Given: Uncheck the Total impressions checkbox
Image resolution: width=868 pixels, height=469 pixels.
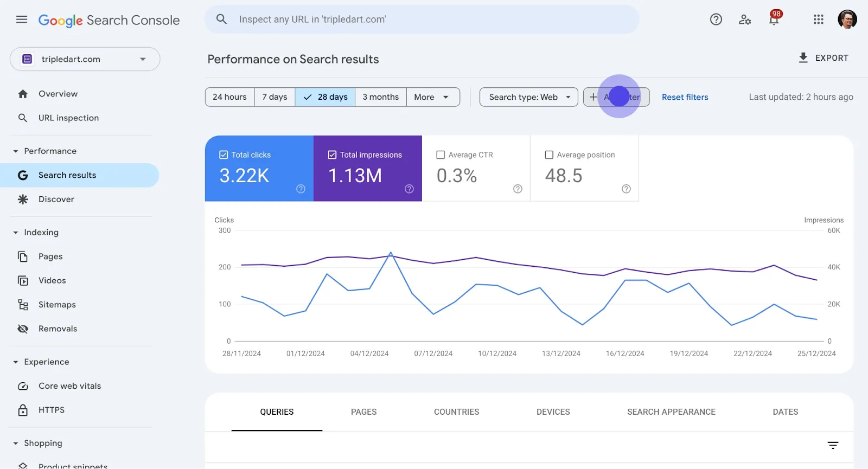Looking at the screenshot, I should click(x=332, y=155).
